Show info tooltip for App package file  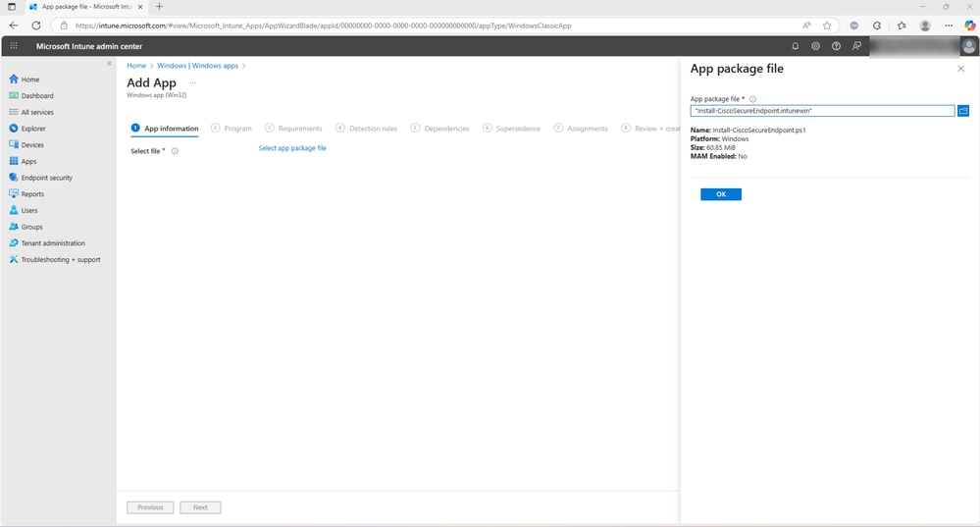click(752, 99)
